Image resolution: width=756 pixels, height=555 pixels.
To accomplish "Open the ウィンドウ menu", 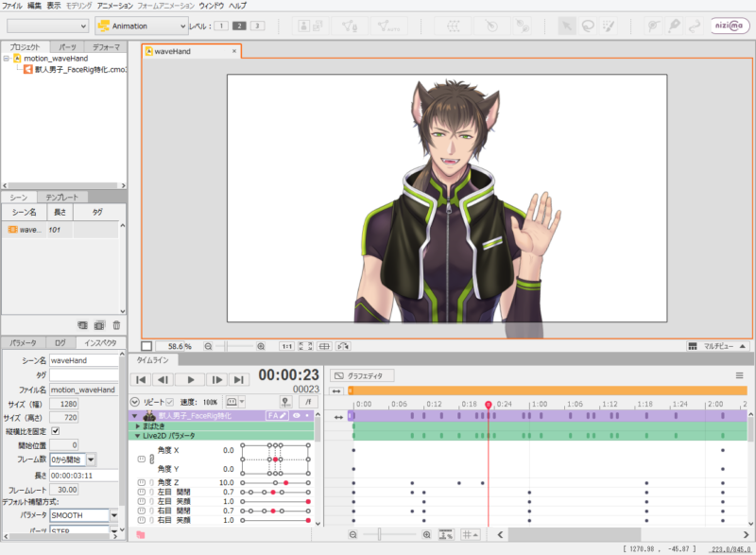I will pos(211,6).
